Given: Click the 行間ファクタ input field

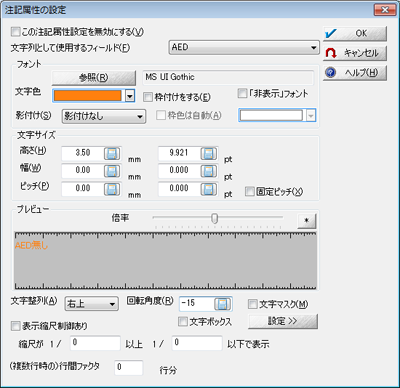Looking at the screenshot, I should click(x=129, y=368).
